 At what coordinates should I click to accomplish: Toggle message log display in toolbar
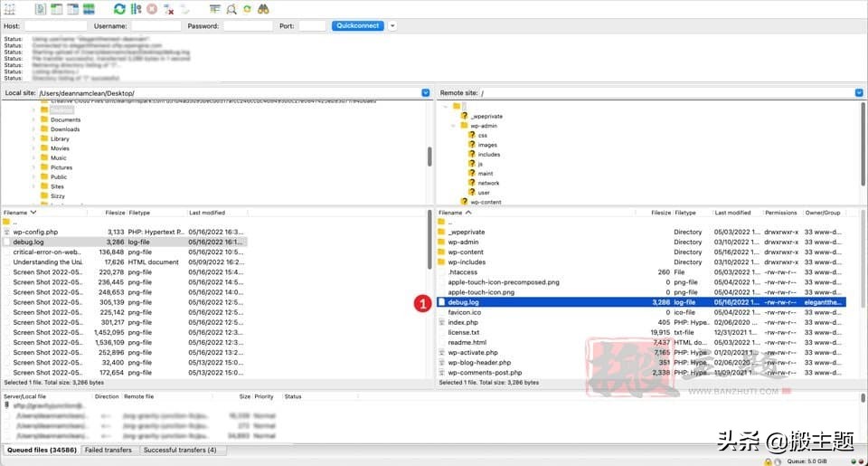click(42, 9)
